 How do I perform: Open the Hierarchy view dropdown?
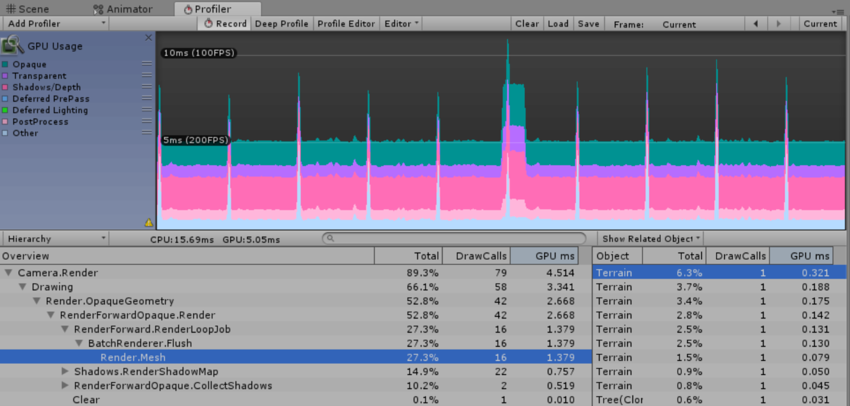click(x=55, y=239)
